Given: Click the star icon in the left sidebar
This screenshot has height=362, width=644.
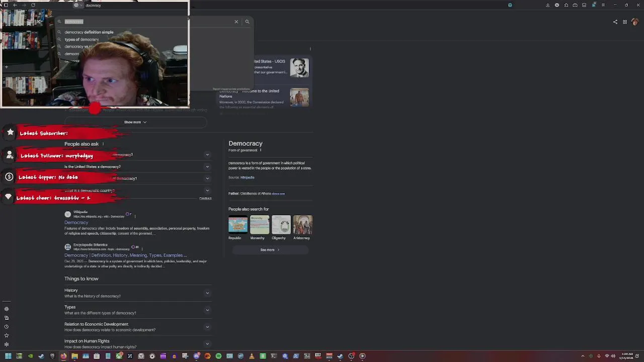Looking at the screenshot, I should [7, 335].
